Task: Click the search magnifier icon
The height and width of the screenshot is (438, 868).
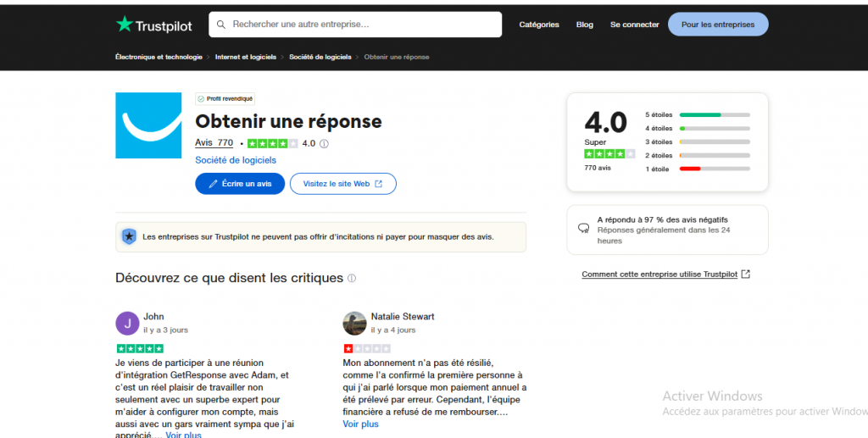Action: coord(221,25)
